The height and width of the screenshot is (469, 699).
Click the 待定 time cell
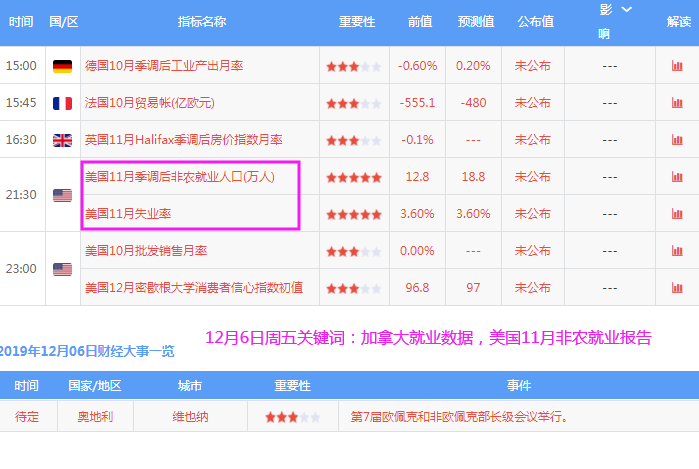click(27, 417)
